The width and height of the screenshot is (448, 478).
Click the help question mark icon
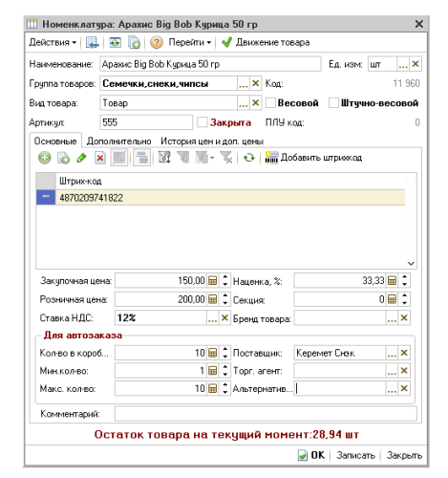[x=157, y=42]
